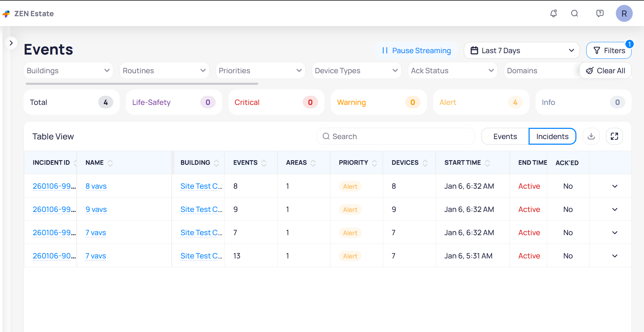Click the table Search field

click(396, 137)
